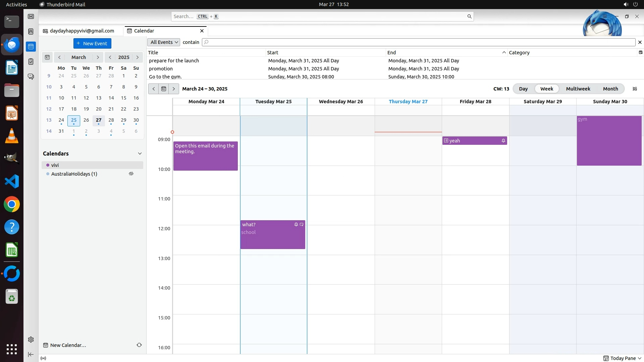Switch to the daydayhappyvivi@gmail.com tab
Viewport: 644px width, 362px height.
click(x=82, y=31)
